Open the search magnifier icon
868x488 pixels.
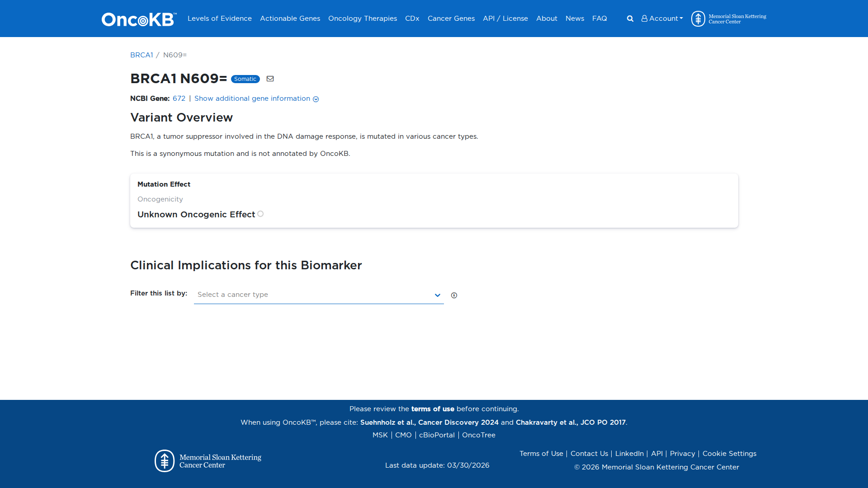(x=630, y=19)
